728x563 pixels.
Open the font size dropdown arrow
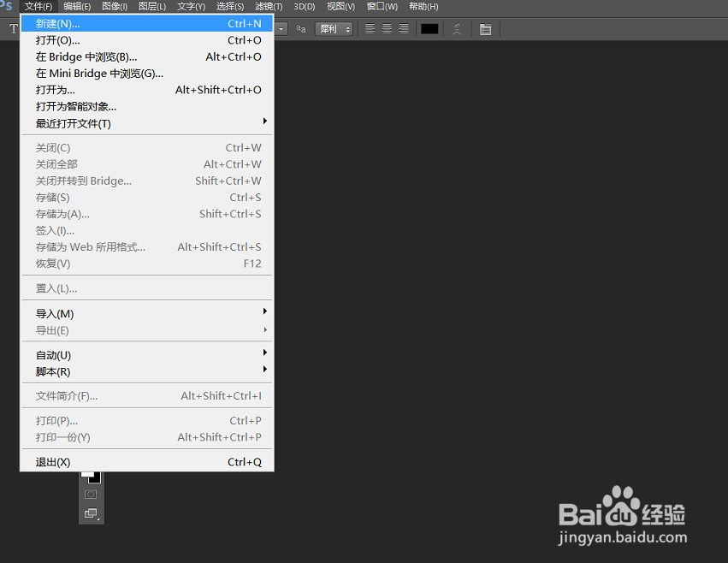click(x=281, y=29)
